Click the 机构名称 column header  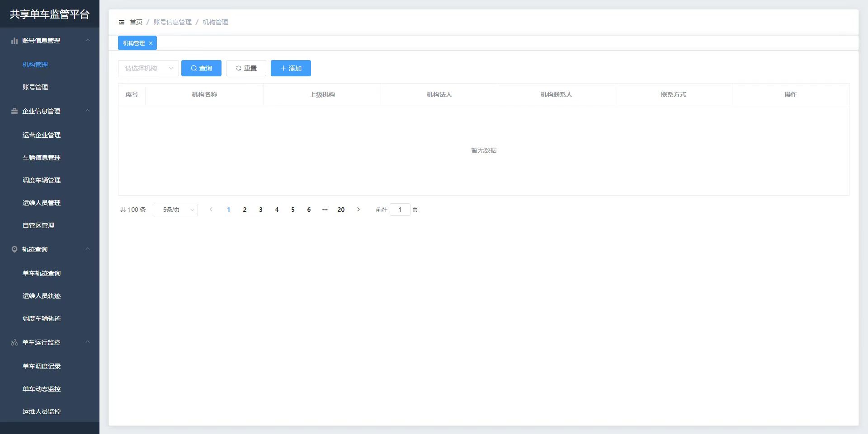coord(204,94)
